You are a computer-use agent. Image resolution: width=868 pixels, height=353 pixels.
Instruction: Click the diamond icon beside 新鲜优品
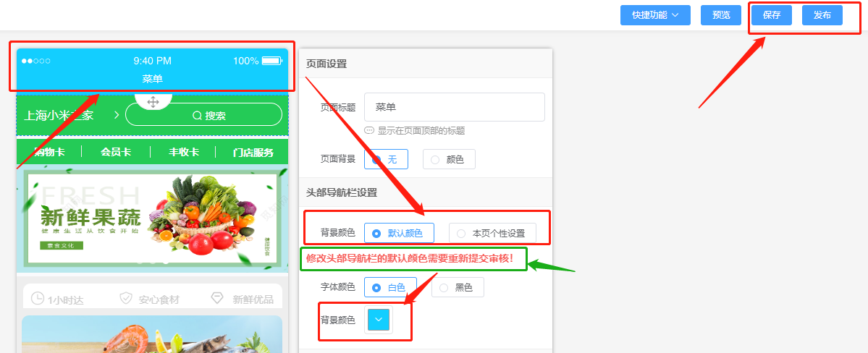[217, 298]
